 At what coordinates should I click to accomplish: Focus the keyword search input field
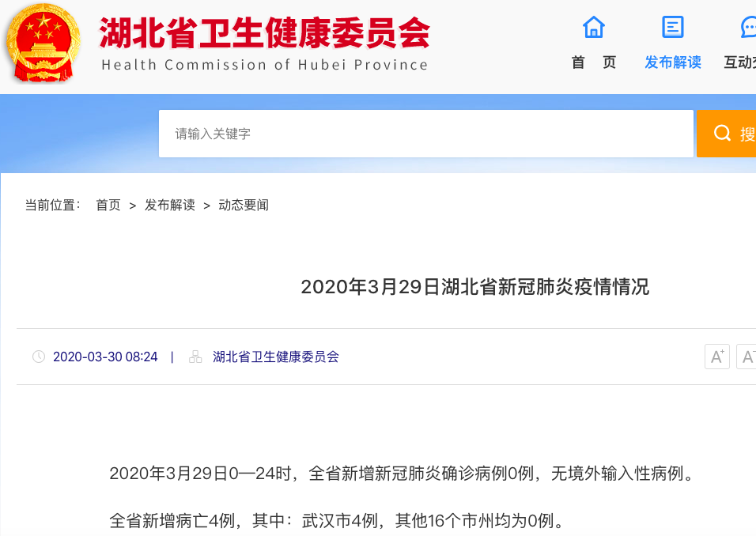coord(425,134)
